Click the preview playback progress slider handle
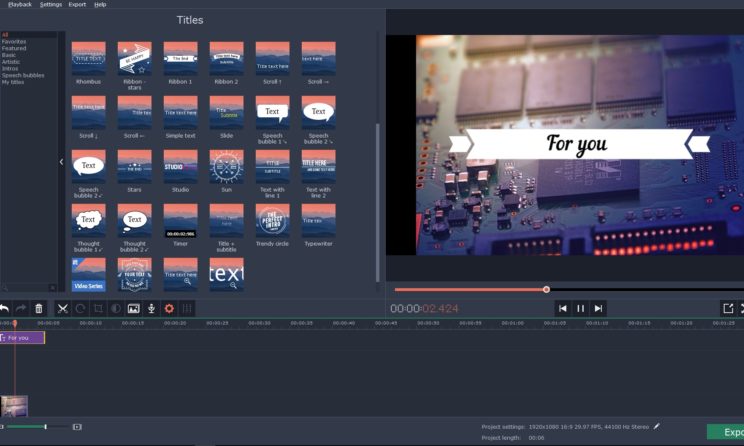Image resolution: width=744 pixels, height=446 pixels. coord(546,289)
